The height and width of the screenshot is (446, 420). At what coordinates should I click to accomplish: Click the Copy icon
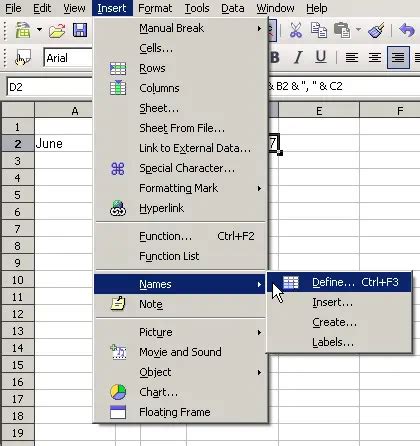coord(319,30)
